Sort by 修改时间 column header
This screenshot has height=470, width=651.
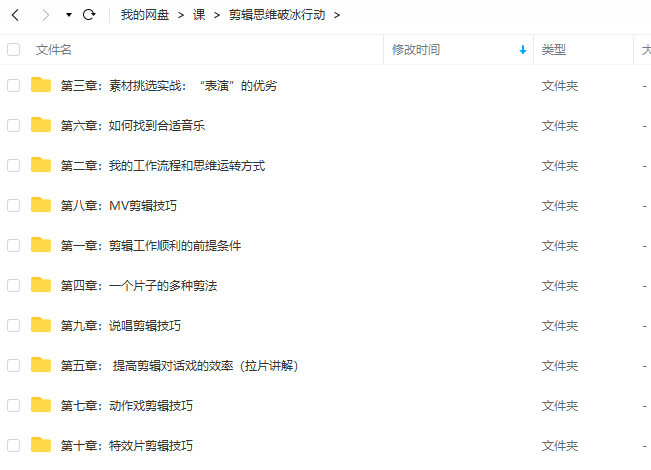pos(416,49)
